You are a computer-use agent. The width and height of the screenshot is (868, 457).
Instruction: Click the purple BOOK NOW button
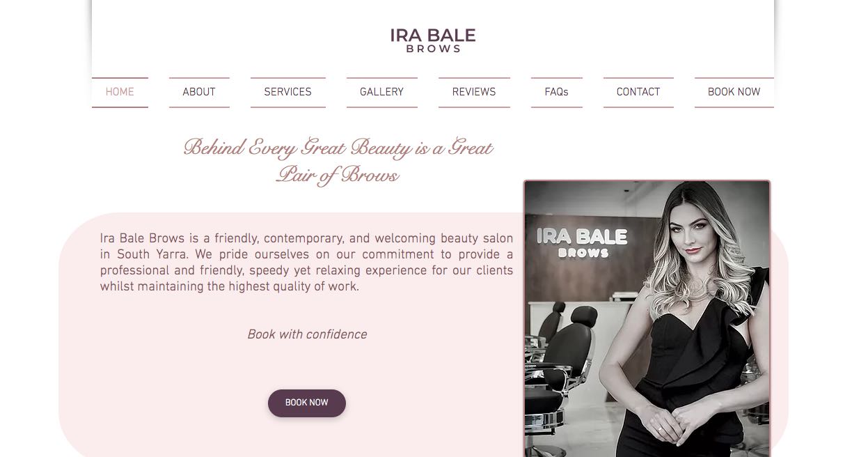coord(307,403)
